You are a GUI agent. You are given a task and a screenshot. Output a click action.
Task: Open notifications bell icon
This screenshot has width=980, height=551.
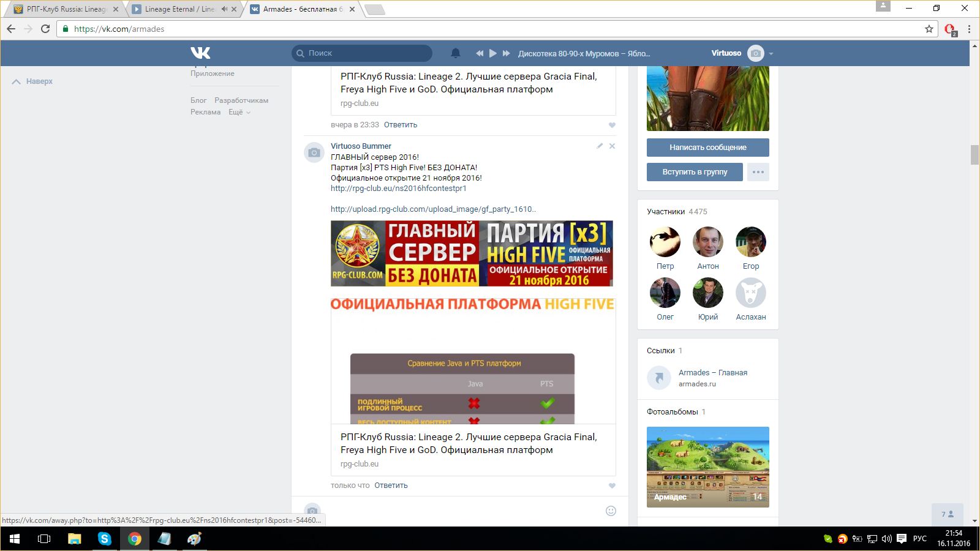pos(455,53)
